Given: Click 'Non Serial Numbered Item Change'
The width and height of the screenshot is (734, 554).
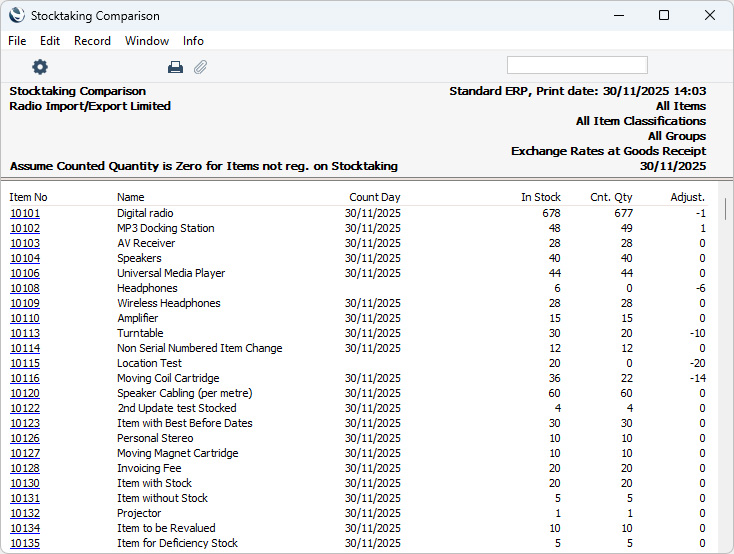Looking at the screenshot, I should (199, 348).
